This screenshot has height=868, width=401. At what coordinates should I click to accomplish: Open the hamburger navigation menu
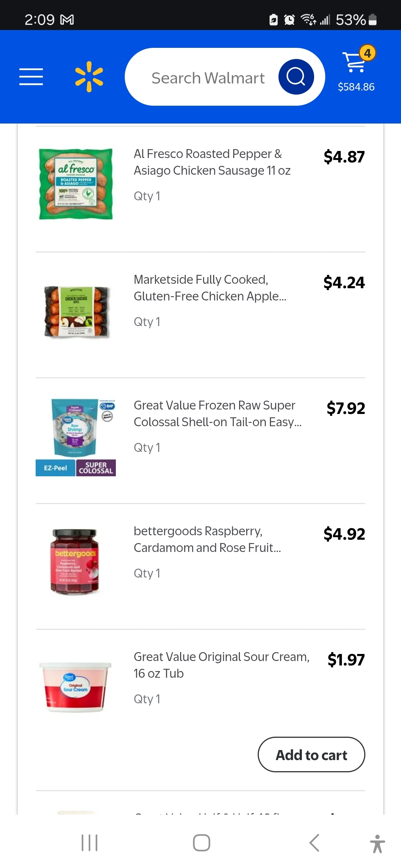pyautogui.click(x=31, y=77)
